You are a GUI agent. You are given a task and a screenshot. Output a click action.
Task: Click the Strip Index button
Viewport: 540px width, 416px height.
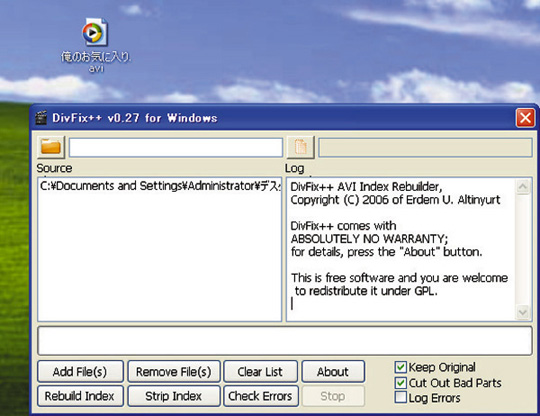pyautogui.click(x=174, y=396)
